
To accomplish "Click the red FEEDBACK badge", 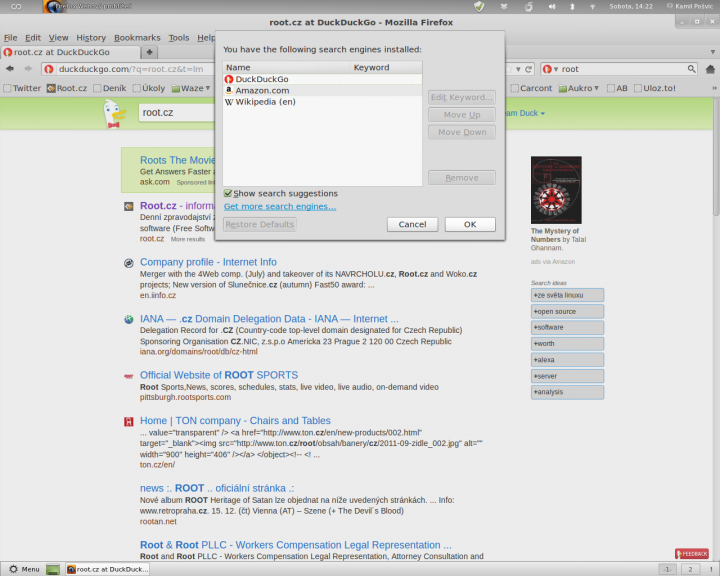I will tap(692, 554).
